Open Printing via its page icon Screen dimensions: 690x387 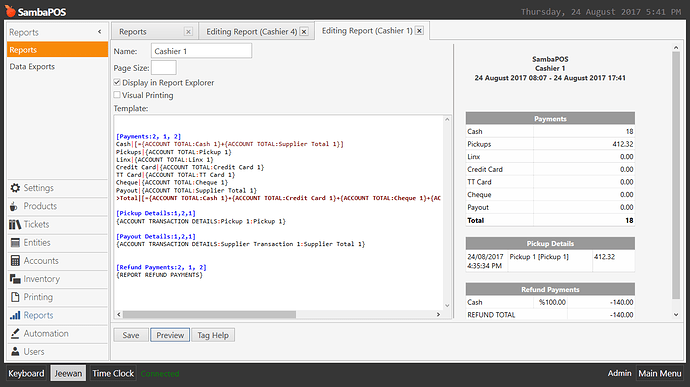15,297
